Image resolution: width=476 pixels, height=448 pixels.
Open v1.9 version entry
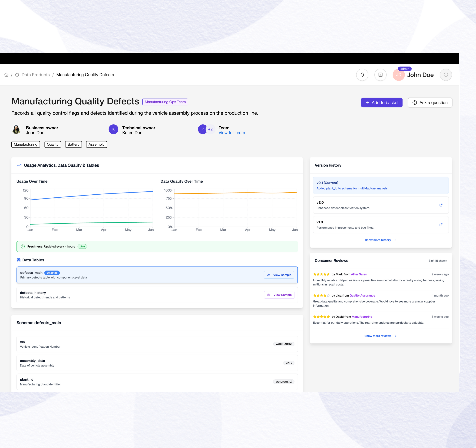(381, 225)
